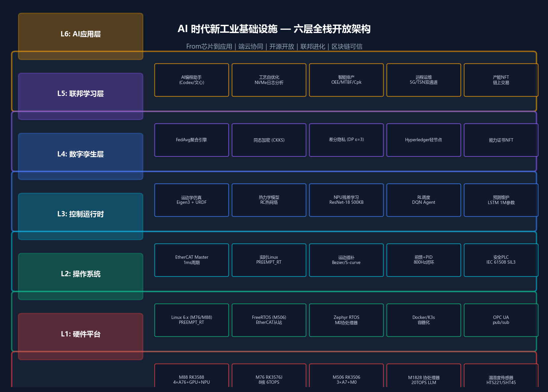Select the 智能排产 OEE/MTBF/Cpk card

tap(346, 80)
